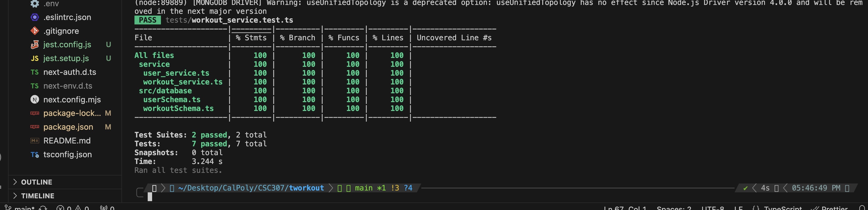The width and height of the screenshot is (868, 210).
Task: Click the npm icon beside package.json
Action: click(35, 127)
